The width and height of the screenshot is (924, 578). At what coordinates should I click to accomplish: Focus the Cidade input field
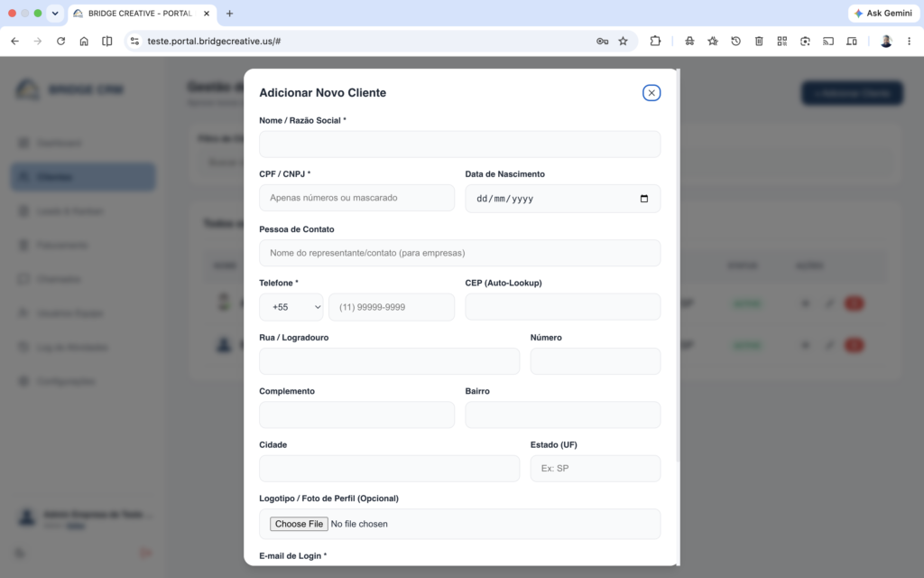tap(390, 469)
